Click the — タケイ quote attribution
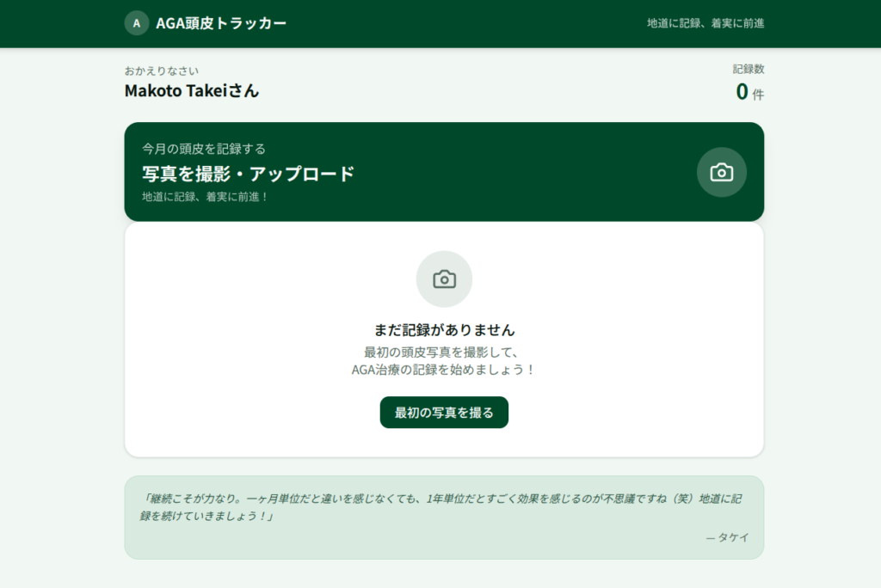881x588 pixels. 727,537
